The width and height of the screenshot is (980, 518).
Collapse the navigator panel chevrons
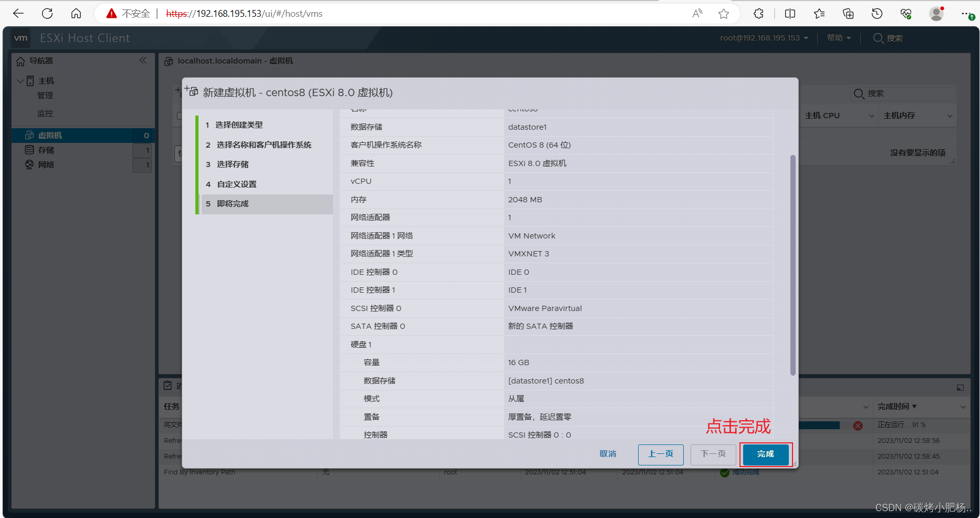coord(143,60)
